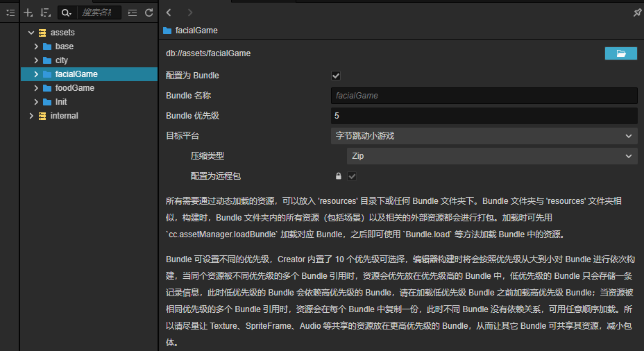Click the 目标平台 label
Viewport: 644px width, 351px height.
[183, 136]
